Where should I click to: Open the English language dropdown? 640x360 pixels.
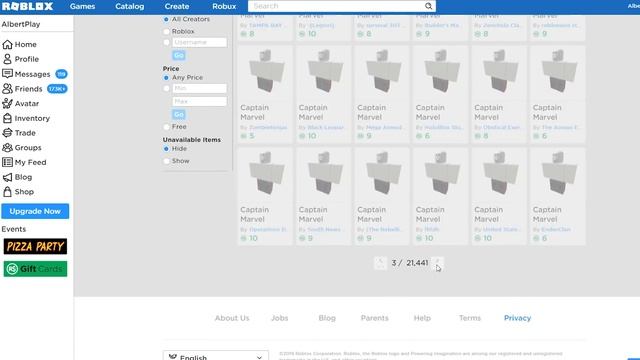point(216,356)
